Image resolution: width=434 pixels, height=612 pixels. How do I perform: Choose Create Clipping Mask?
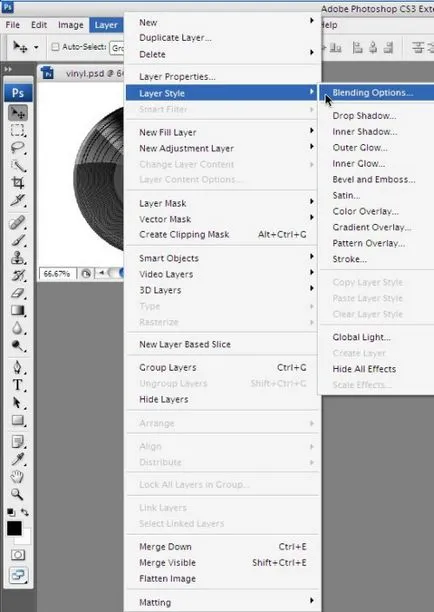[x=223, y=235]
